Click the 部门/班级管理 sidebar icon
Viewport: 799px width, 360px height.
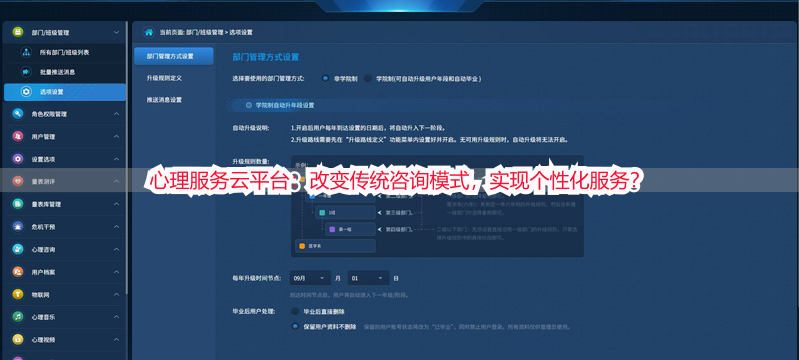[18, 32]
